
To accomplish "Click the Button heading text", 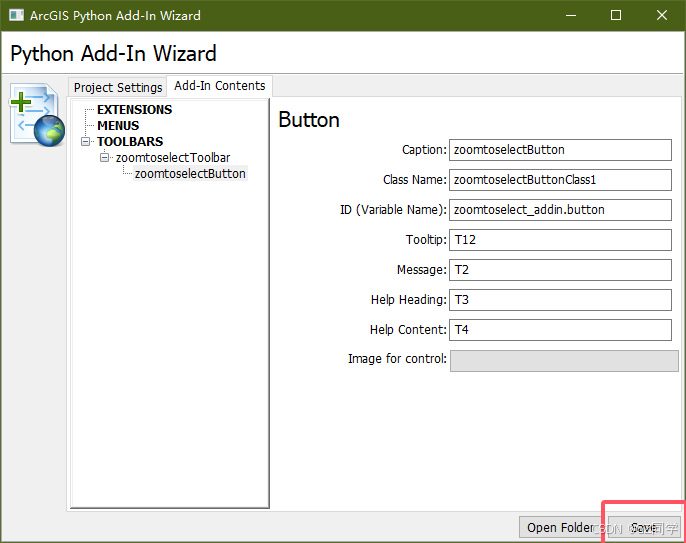I will pos(309,120).
